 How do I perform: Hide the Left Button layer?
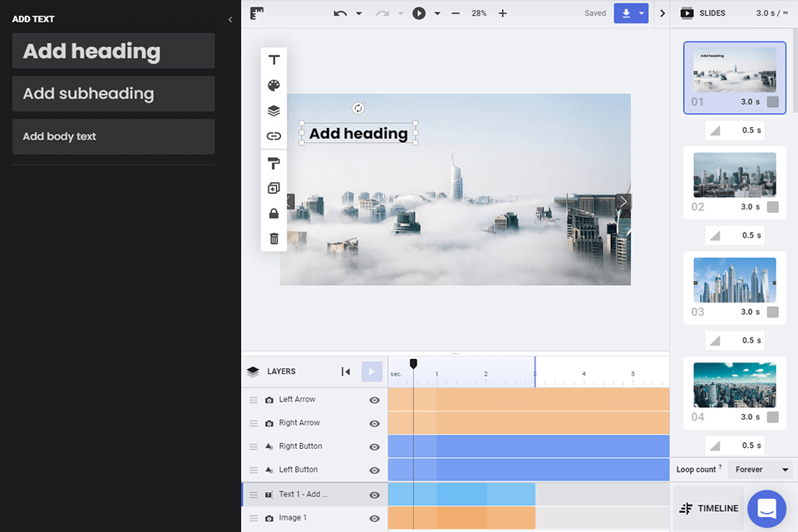[x=375, y=470]
